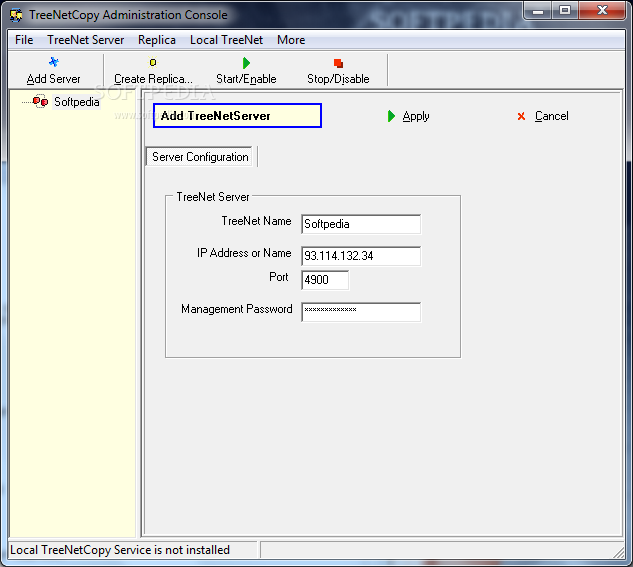The height and width of the screenshot is (567, 633).
Task: Switch to the Server Configuration tab
Action: (x=200, y=157)
